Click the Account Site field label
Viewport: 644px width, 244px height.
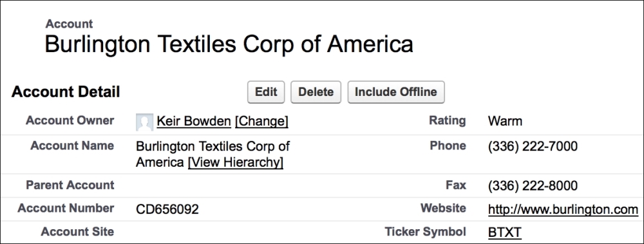coord(77,232)
